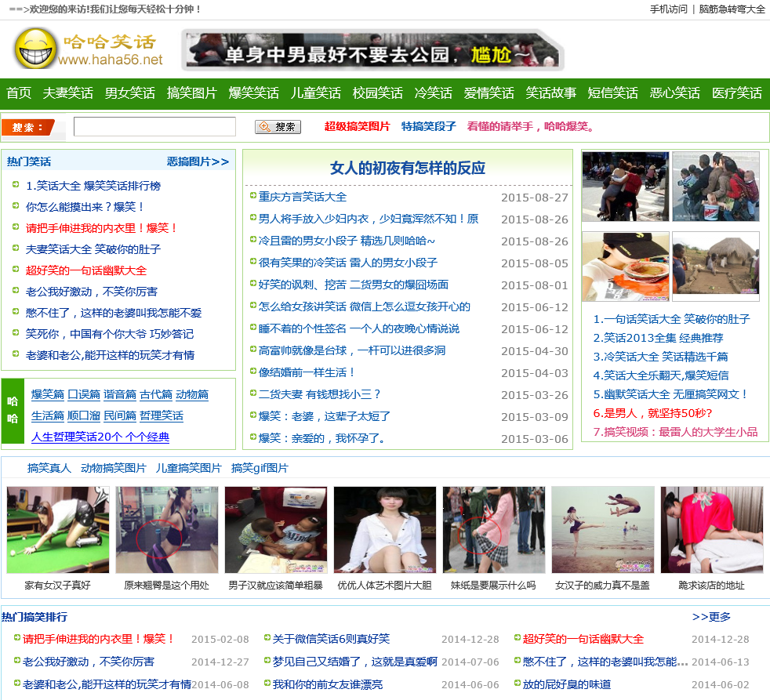
Task: Open 男女笑话 navigation item
Action: (129, 92)
